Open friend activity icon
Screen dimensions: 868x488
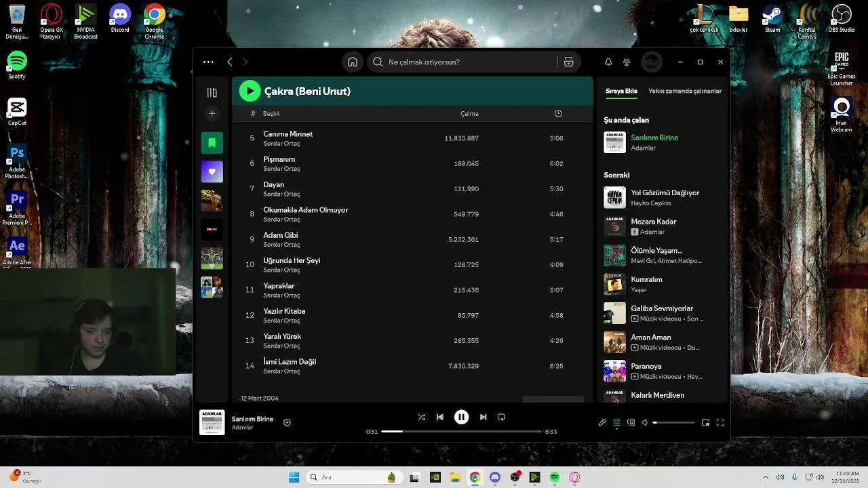point(627,62)
